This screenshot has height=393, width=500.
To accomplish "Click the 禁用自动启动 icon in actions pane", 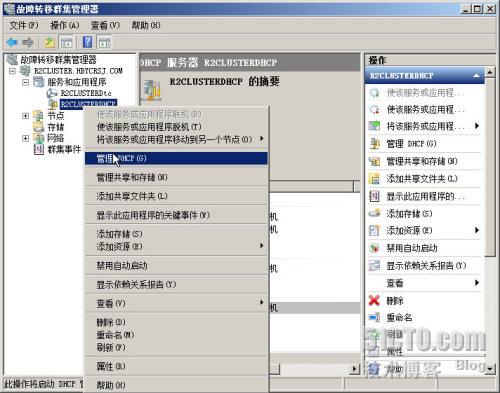I will [x=375, y=248].
